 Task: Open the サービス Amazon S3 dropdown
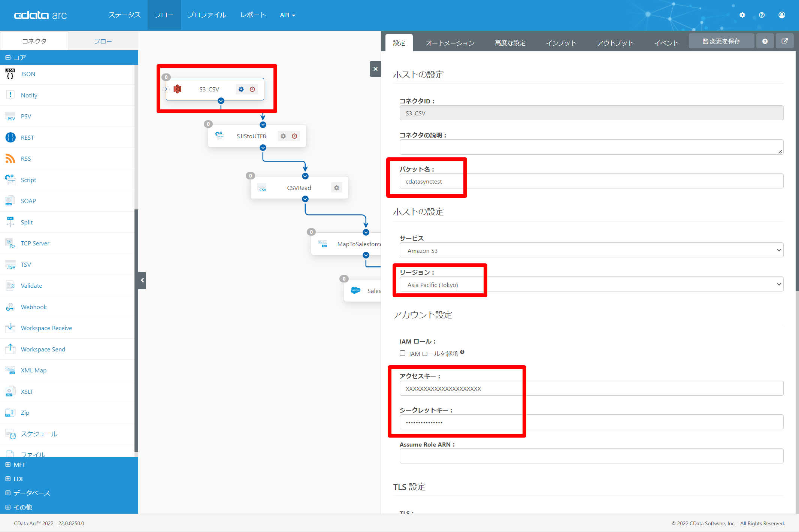[x=591, y=250]
